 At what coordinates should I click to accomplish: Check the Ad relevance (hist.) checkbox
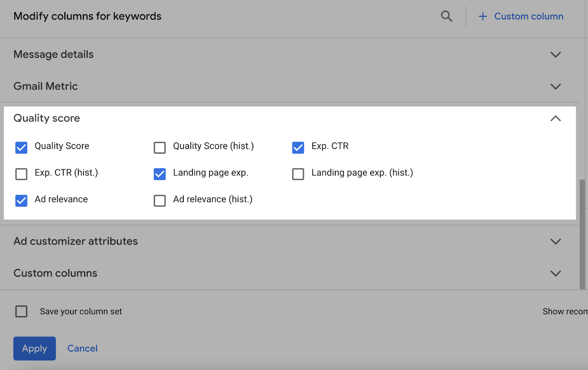click(159, 201)
